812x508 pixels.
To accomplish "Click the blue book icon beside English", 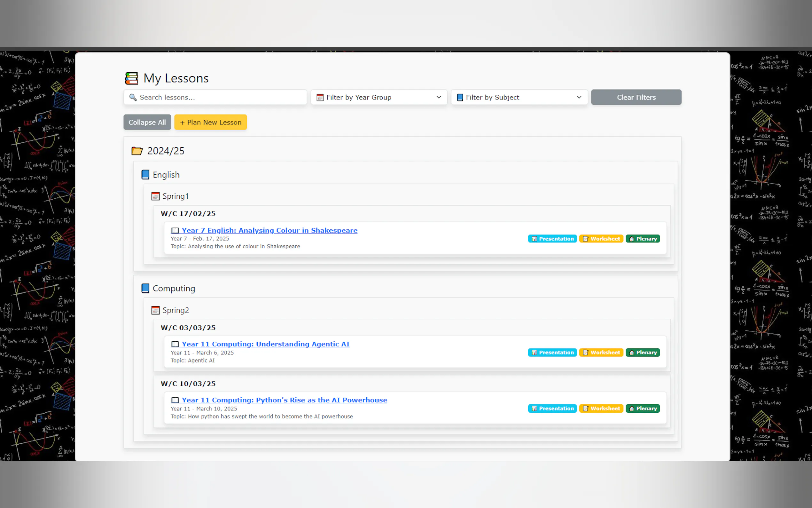I will pos(145,175).
